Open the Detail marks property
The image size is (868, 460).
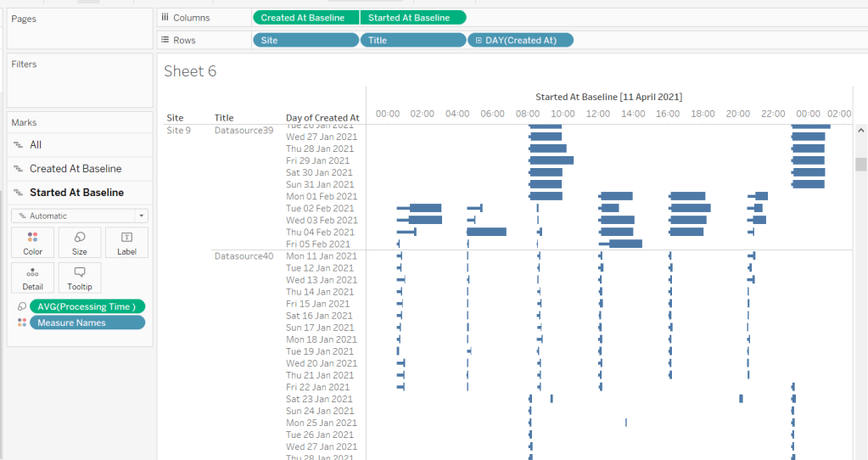point(32,278)
